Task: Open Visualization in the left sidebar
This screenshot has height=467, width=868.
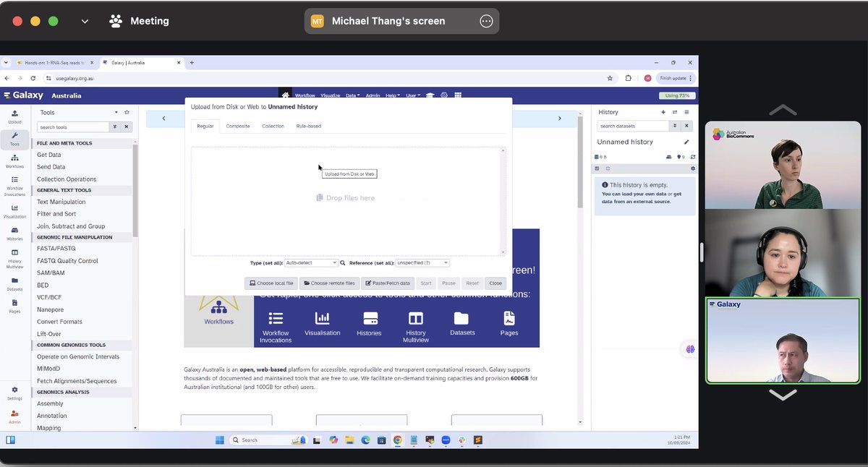Action: (x=14, y=211)
